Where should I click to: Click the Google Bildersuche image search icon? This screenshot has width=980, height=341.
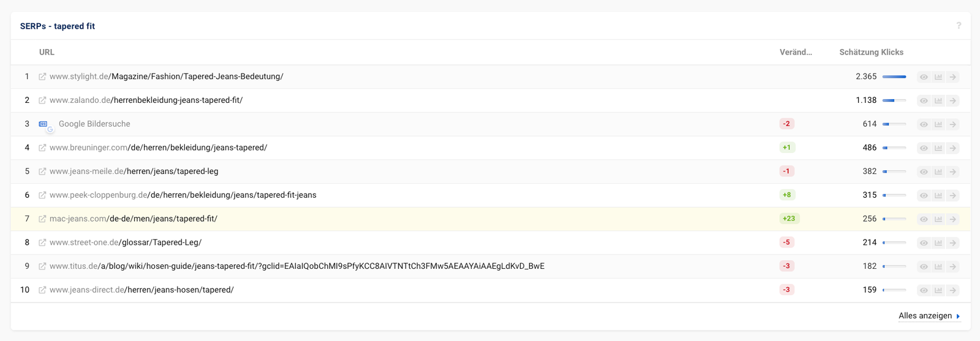(x=43, y=124)
